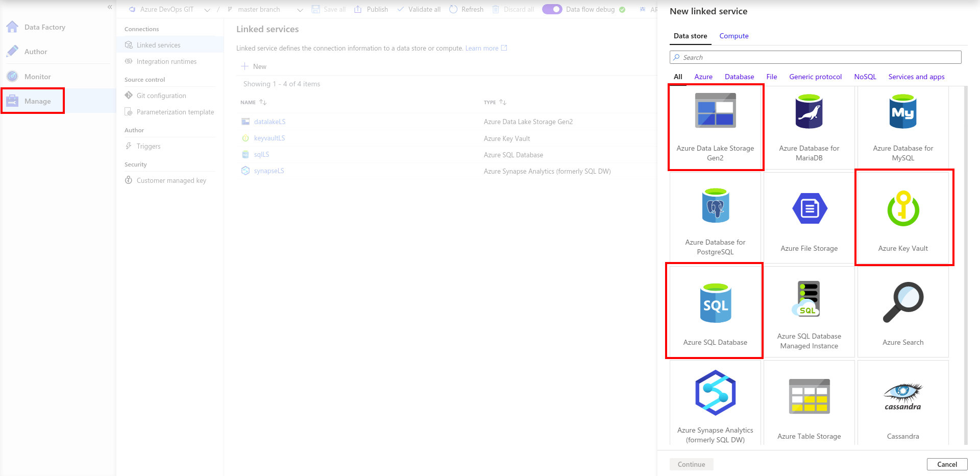Choose the Azure Search tile
Viewport: 980px width, 476px height.
click(903, 312)
